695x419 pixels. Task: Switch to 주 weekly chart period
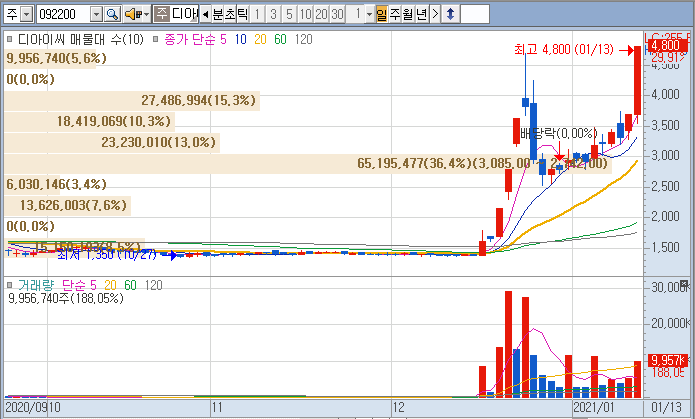point(394,14)
